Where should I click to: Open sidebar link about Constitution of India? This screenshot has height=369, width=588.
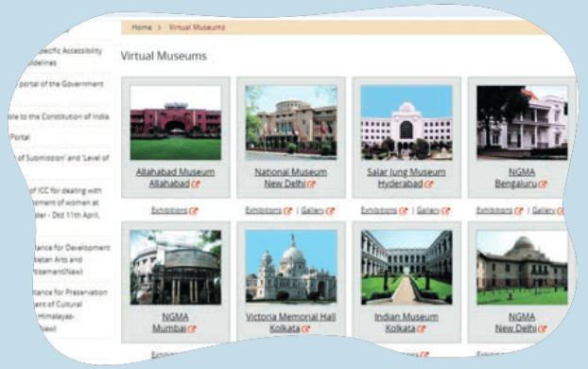point(60,116)
